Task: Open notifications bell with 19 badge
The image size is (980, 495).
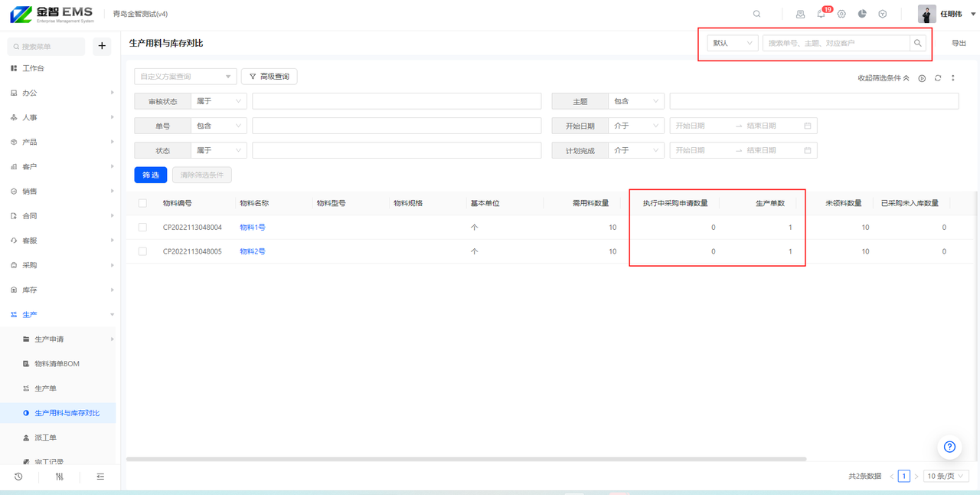Action: point(821,14)
